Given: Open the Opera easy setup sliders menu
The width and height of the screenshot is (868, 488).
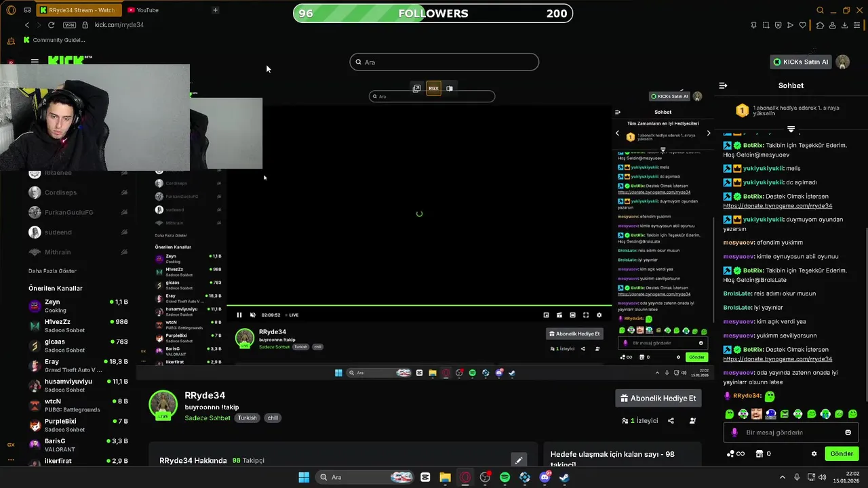Looking at the screenshot, I should click(x=857, y=25).
